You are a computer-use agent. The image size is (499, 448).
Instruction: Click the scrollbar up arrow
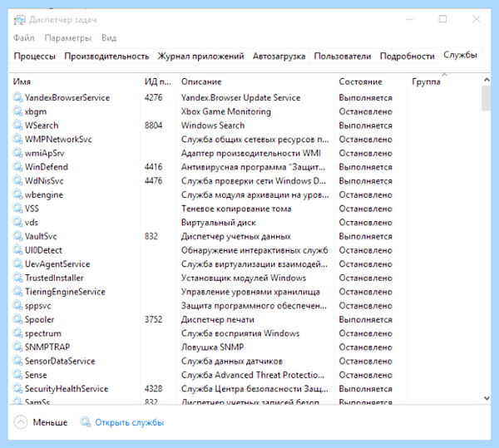(487, 80)
